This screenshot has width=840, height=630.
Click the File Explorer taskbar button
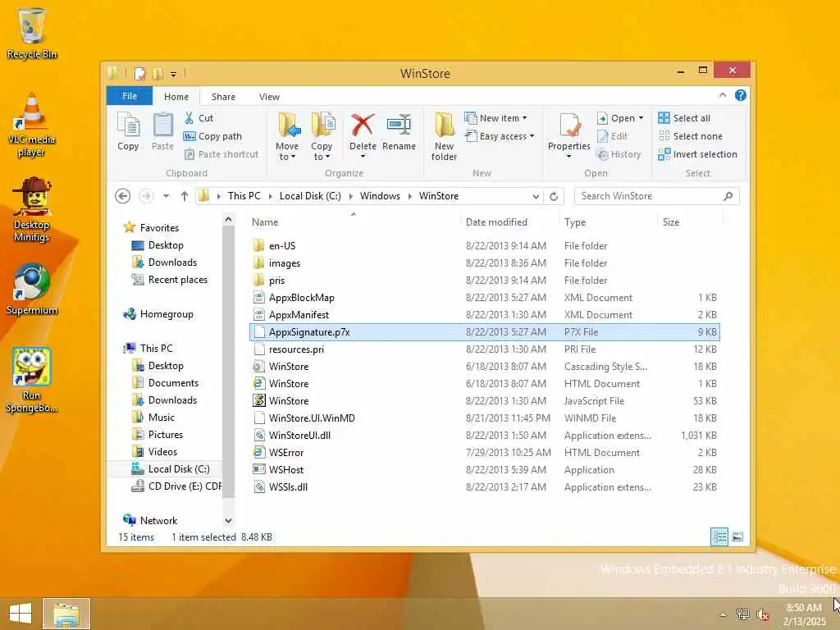tap(66, 614)
